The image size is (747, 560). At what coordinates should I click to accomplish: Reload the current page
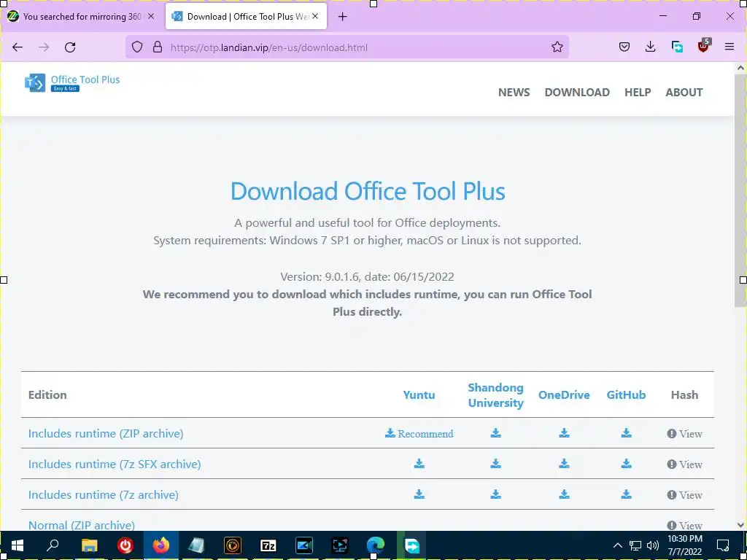(70, 47)
